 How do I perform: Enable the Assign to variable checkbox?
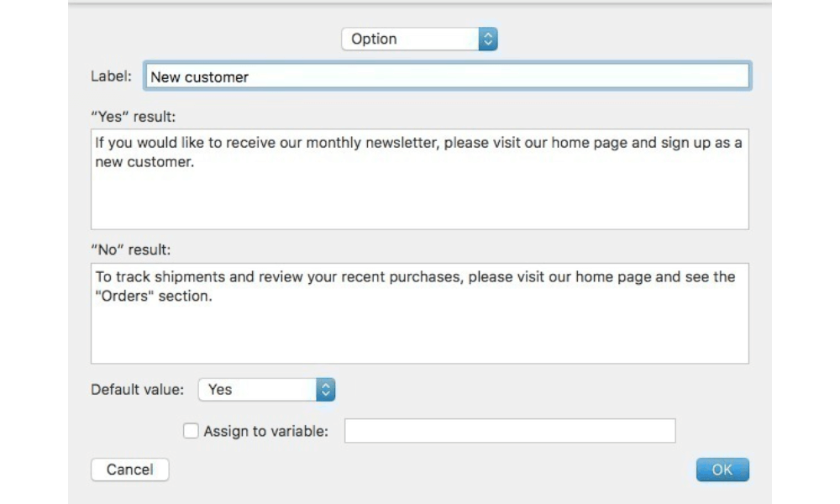[x=191, y=431]
